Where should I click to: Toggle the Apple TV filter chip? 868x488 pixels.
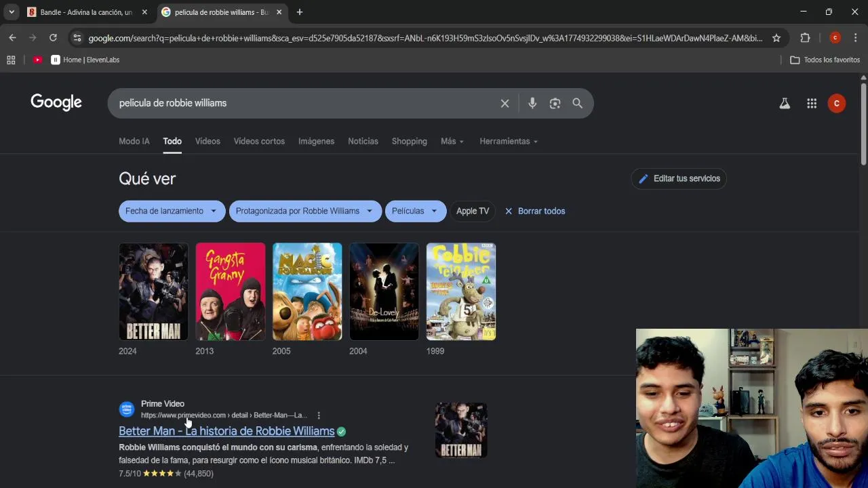coord(473,211)
